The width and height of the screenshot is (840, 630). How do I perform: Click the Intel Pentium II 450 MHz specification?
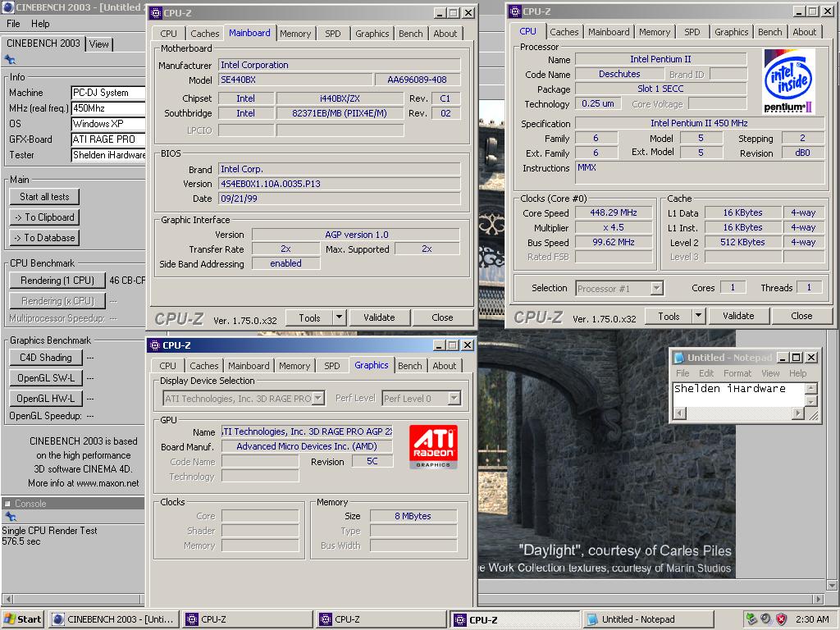(699, 123)
